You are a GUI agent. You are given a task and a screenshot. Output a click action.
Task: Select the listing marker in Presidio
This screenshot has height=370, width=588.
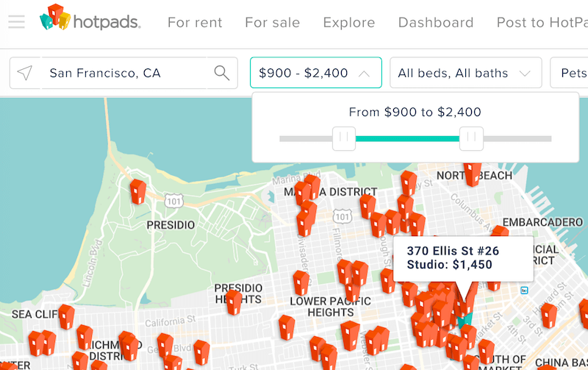[138, 191]
